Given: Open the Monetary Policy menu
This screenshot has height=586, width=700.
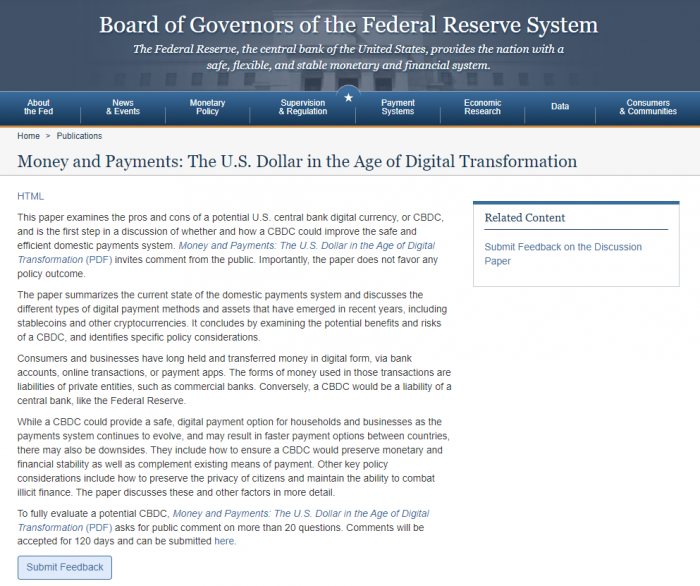Looking at the screenshot, I should (x=207, y=107).
